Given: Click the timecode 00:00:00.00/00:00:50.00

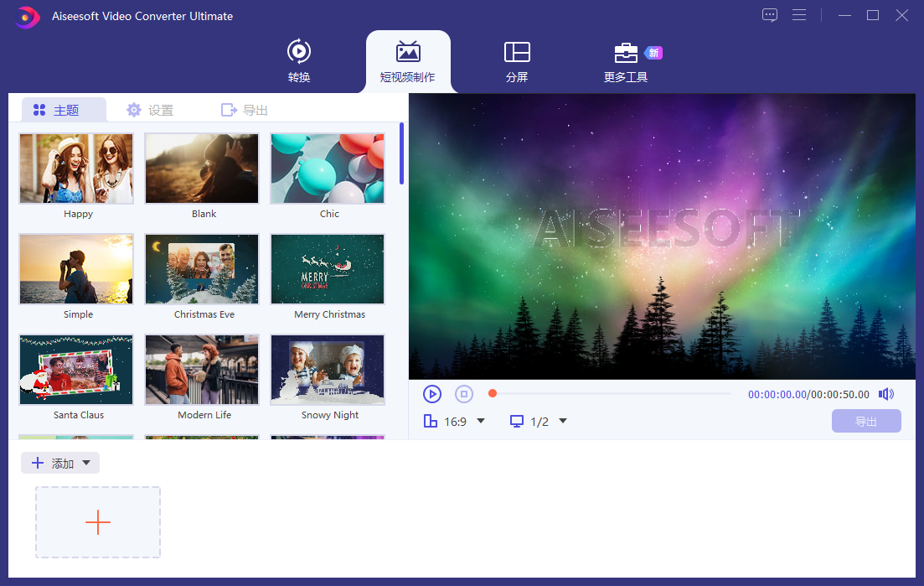Looking at the screenshot, I should point(808,394).
